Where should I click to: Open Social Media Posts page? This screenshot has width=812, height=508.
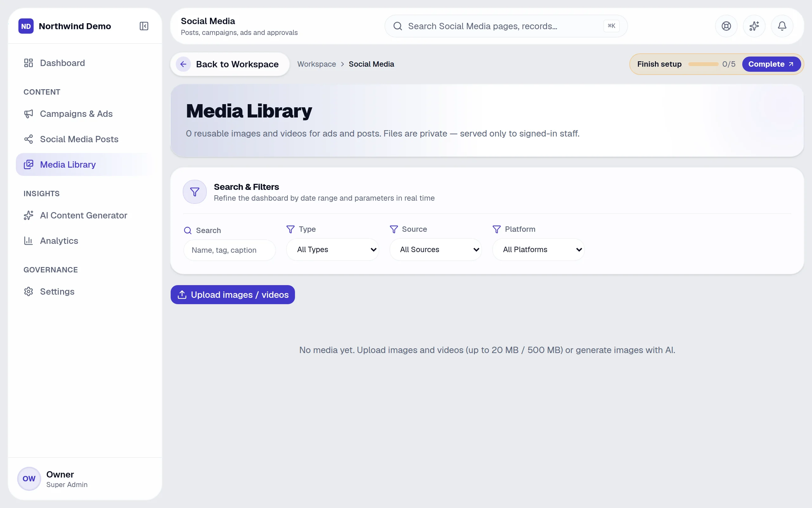click(85, 139)
